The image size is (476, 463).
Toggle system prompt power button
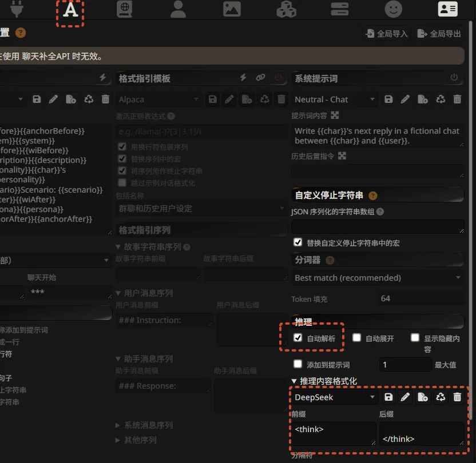[454, 77]
